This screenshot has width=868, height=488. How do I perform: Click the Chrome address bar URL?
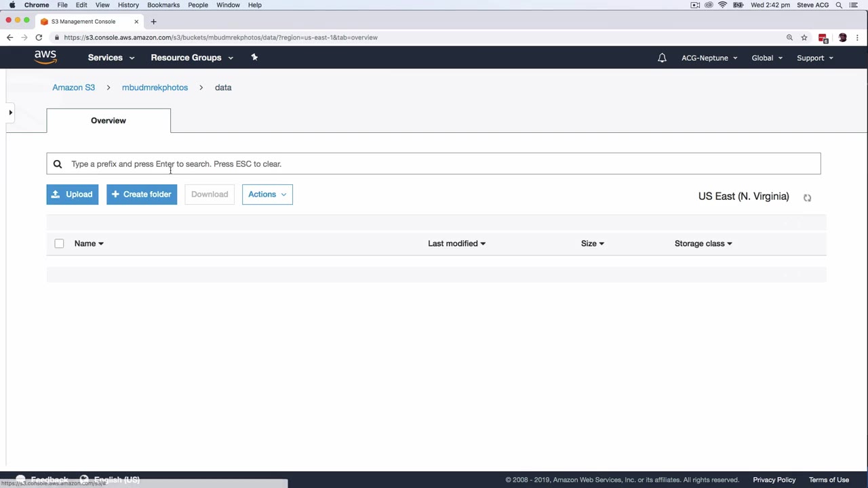point(221,37)
